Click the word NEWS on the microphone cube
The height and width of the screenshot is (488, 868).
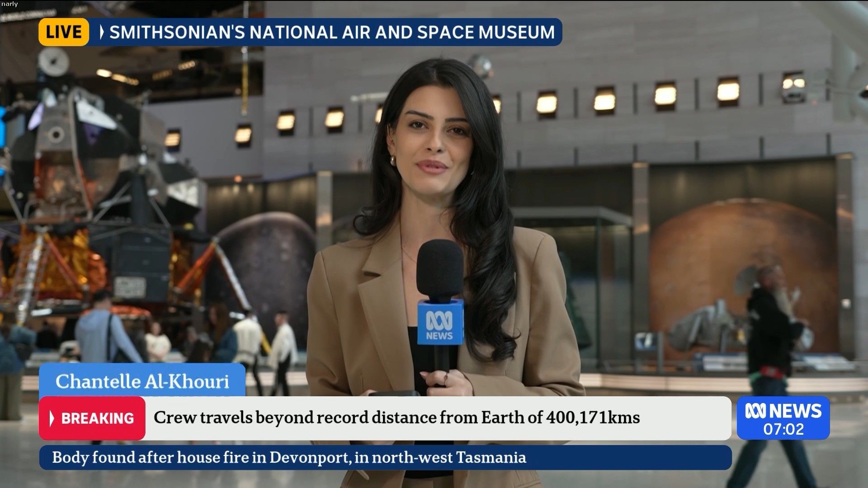click(x=439, y=336)
